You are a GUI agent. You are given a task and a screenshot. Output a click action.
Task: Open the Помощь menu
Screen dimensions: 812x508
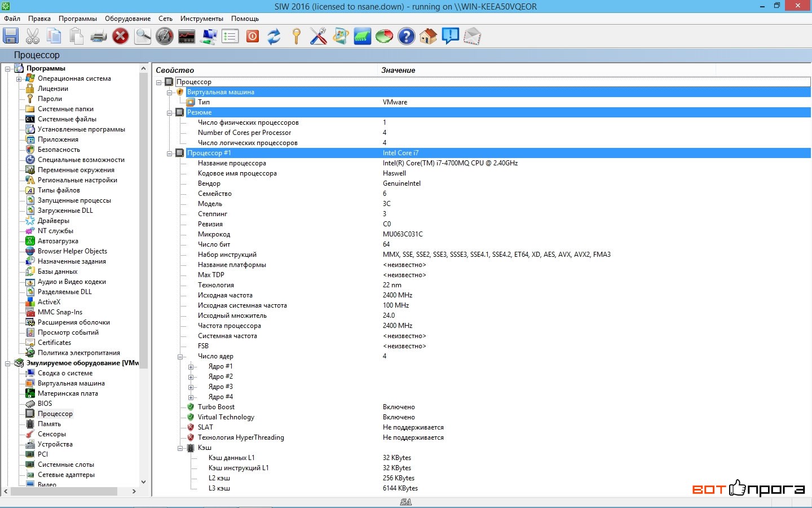pos(245,19)
